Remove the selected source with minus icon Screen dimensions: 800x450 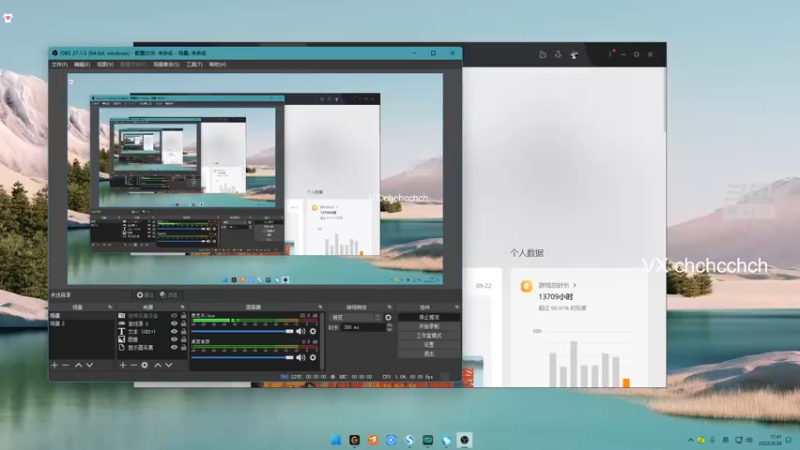coord(134,365)
